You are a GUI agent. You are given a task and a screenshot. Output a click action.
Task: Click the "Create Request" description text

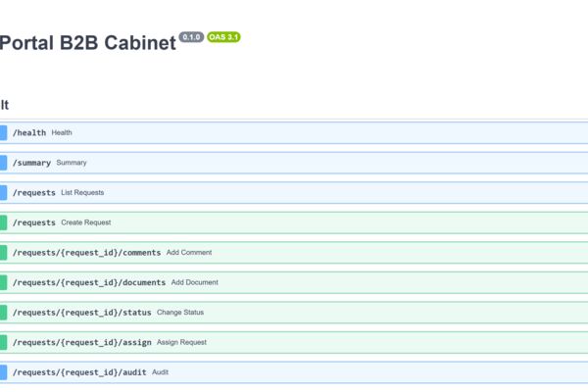pyautogui.click(x=86, y=222)
